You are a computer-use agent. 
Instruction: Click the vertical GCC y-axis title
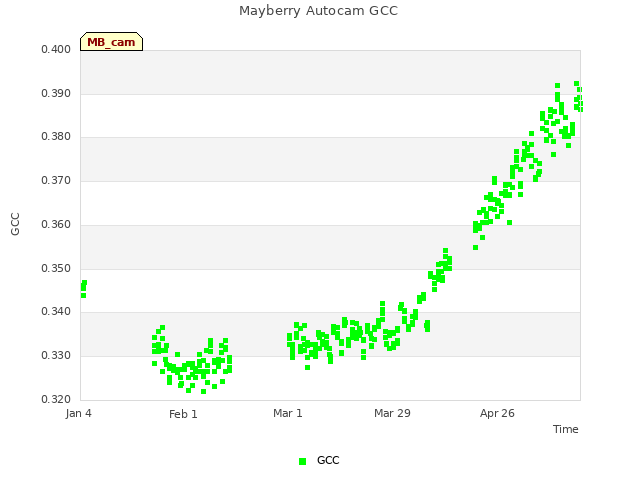[x=15, y=224]
